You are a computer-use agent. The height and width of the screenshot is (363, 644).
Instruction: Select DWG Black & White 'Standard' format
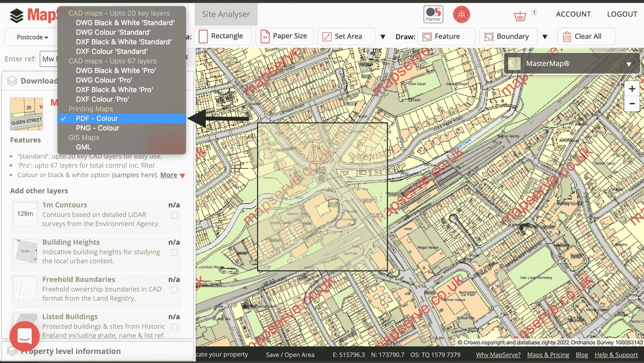(122, 23)
